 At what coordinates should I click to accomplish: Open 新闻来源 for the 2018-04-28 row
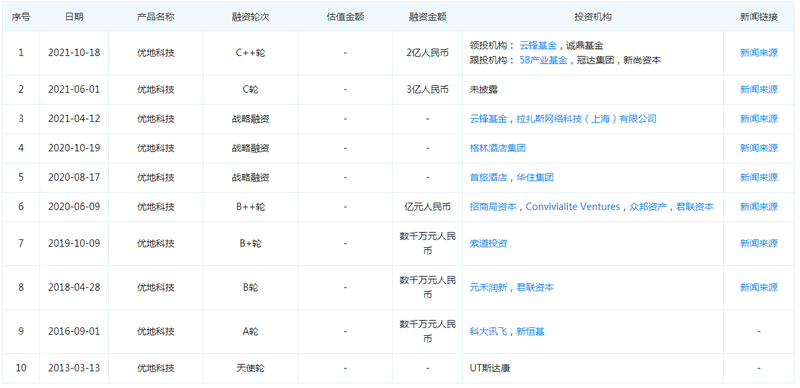759,287
